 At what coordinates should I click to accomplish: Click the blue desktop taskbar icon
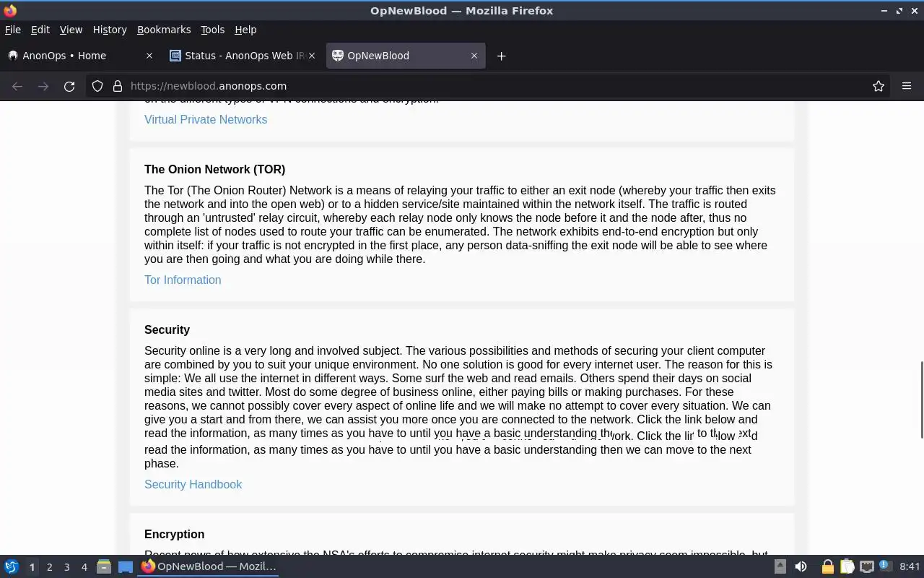point(126,566)
